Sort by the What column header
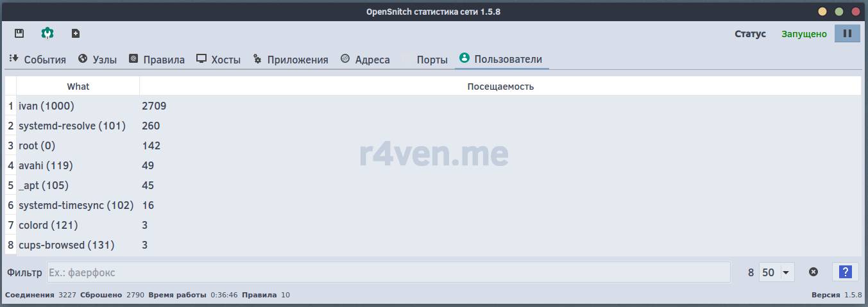Viewport: 868px width, 307px height. click(78, 87)
